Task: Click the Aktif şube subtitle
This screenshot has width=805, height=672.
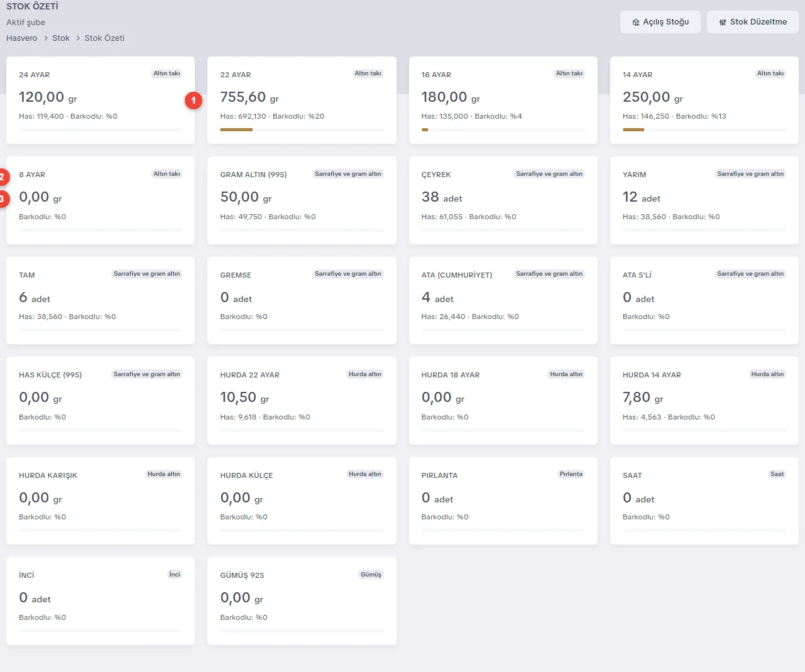Action: [x=26, y=23]
